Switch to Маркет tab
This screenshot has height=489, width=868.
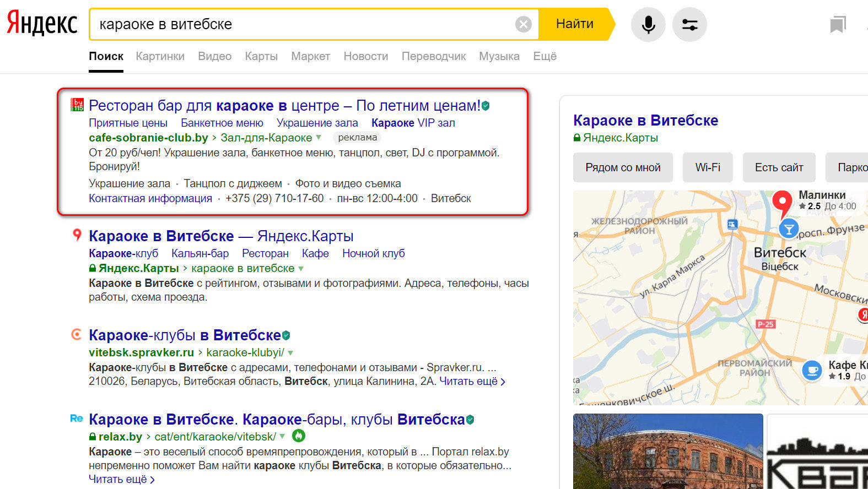click(x=310, y=56)
